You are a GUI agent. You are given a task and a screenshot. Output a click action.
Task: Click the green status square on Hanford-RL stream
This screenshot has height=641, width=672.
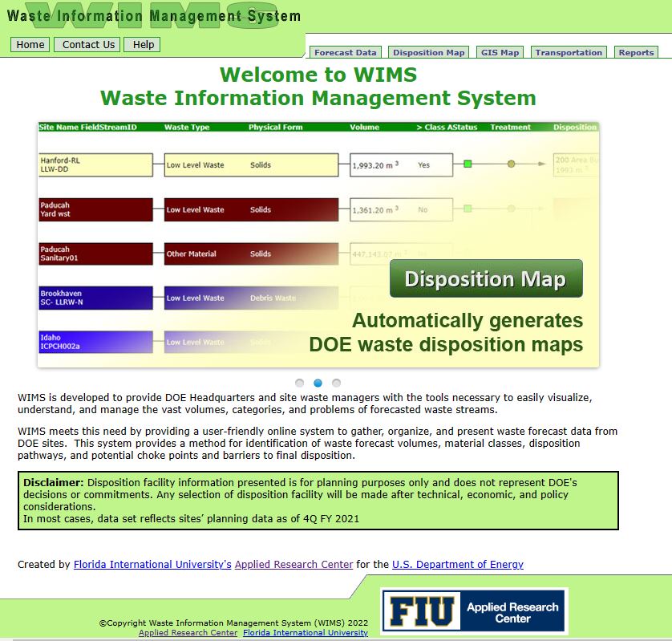[468, 164]
